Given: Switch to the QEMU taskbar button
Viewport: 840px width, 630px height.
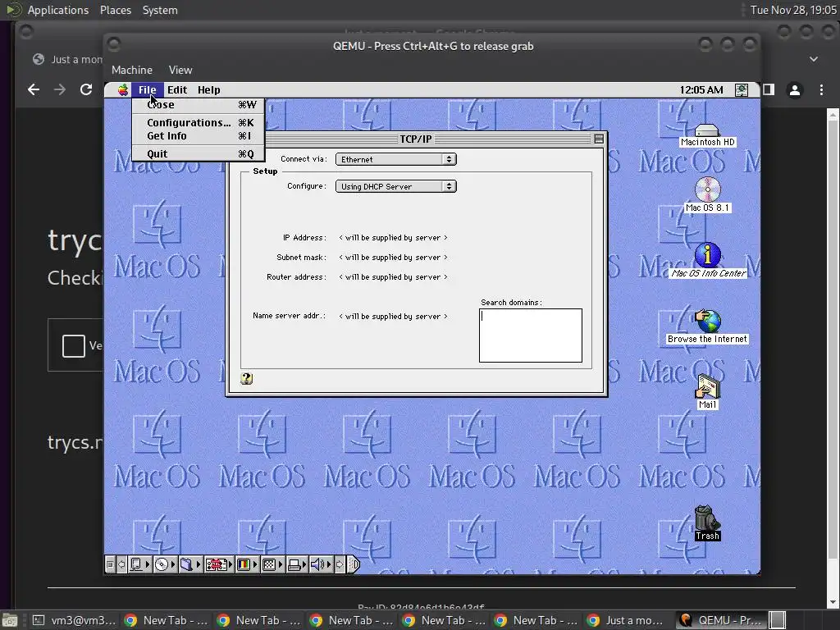Looking at the screenshot, I should 720,620.
